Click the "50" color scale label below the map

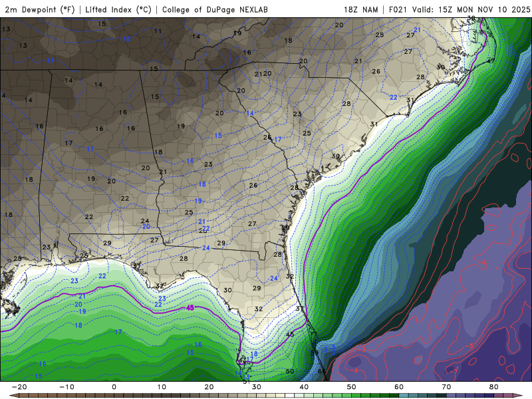tap(352, 387)
